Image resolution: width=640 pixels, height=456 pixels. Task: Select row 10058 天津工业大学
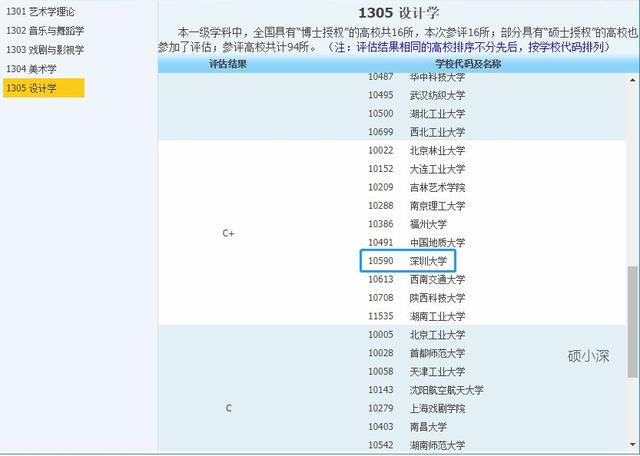click(416, 371)
